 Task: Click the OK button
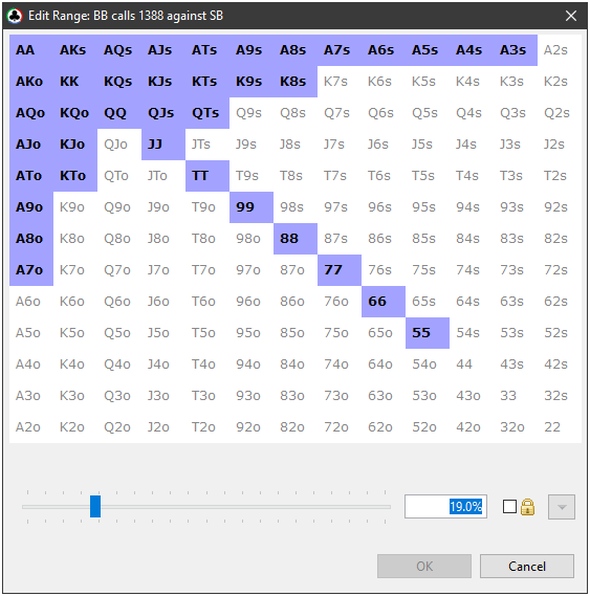coord(424,566)
